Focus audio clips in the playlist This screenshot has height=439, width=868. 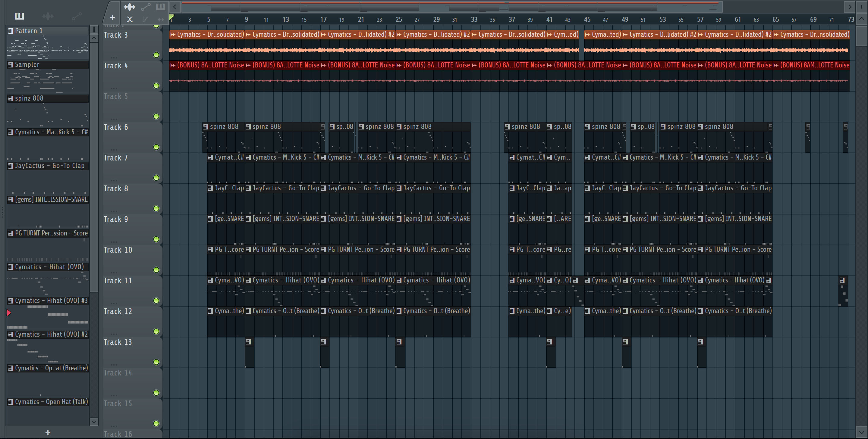pyautogui.click(x=129, y=7)
